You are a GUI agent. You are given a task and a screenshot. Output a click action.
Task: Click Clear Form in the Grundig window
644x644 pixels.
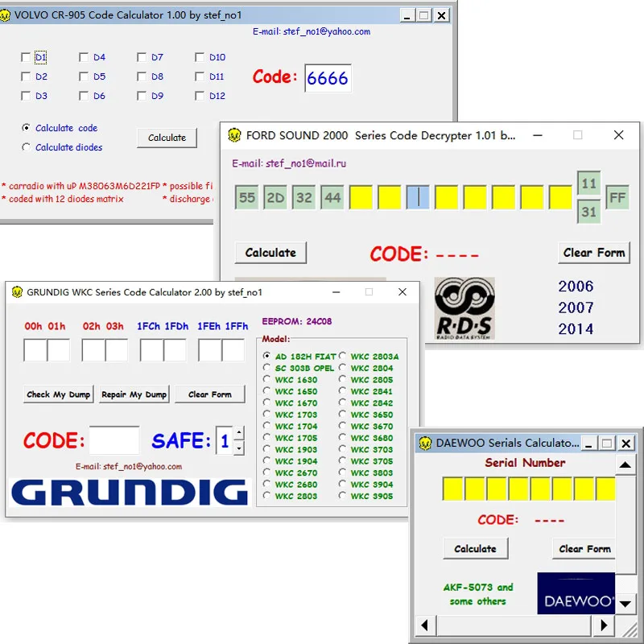tap(210, 394)
